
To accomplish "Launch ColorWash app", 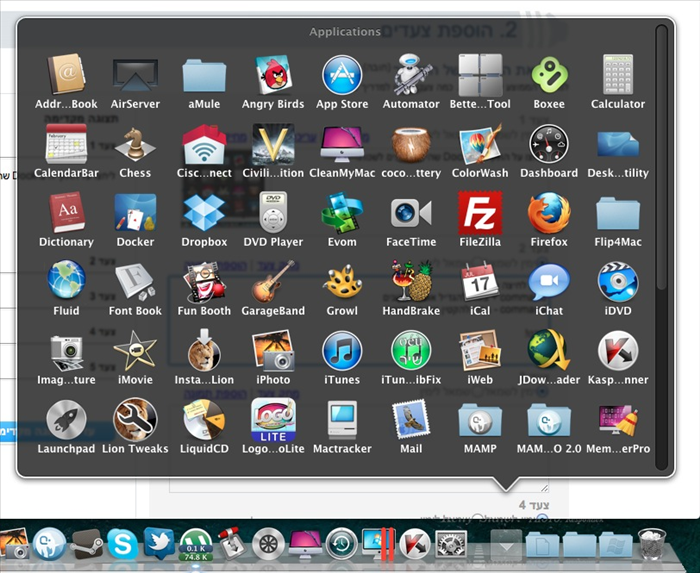I will tap(480, 144).
